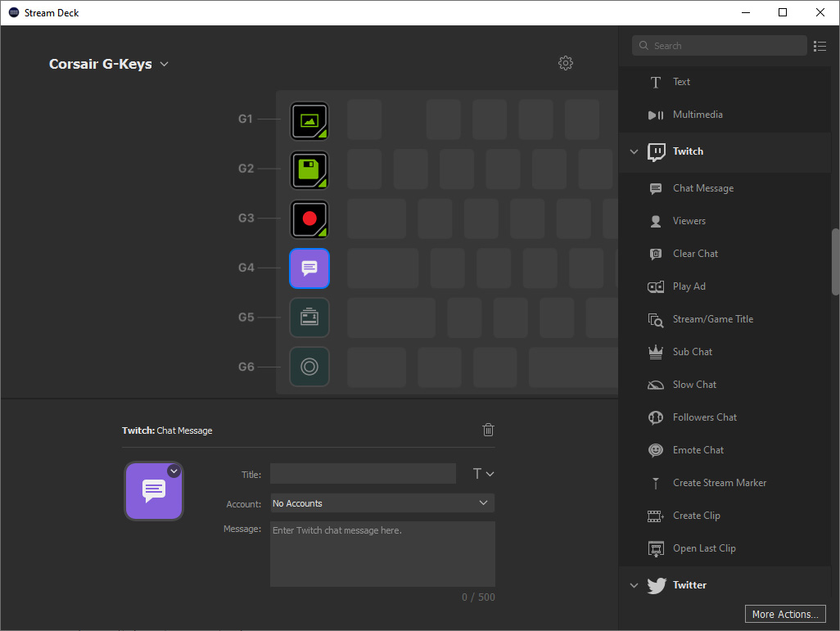Click the Stream/Game Title magnifier icon
Screen dimensions: 840x631
656,320
